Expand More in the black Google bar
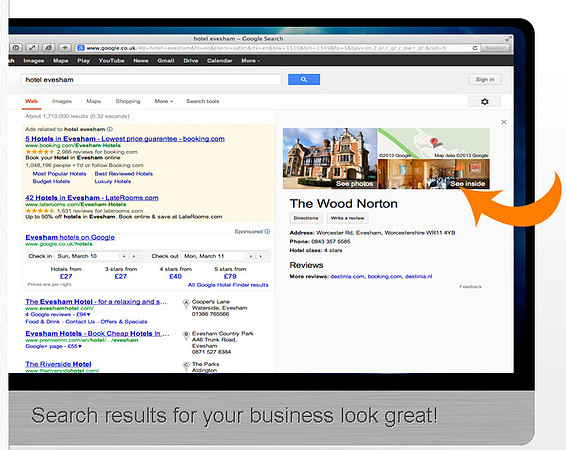Image resolution: width=566 pixels, height=450 pixels. [x=250, y=61]
